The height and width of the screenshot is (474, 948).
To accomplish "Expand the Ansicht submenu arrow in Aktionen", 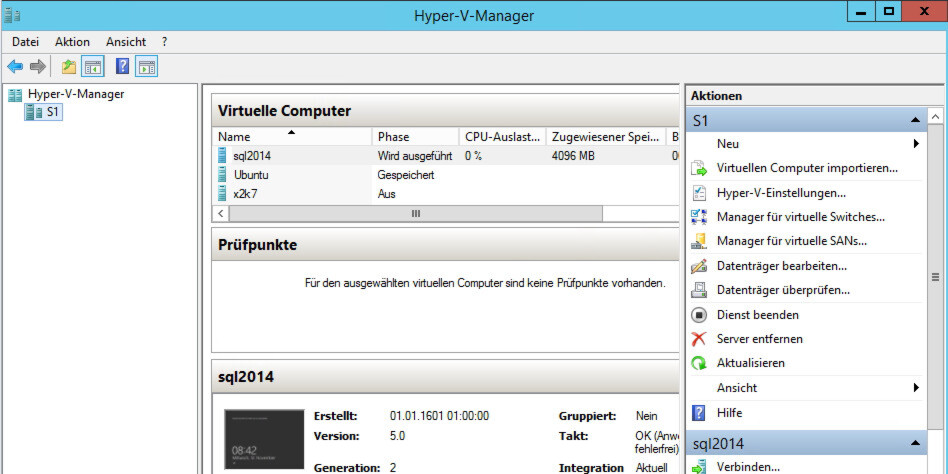I will click(x=916, y=388).
